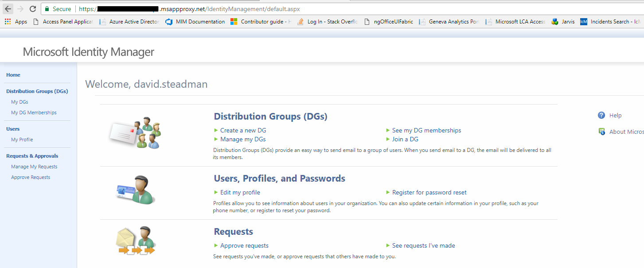The height and width of the screenshot is (268, 644).
Task: Click Approve requests link in main panel
Action: coord(244,245)
